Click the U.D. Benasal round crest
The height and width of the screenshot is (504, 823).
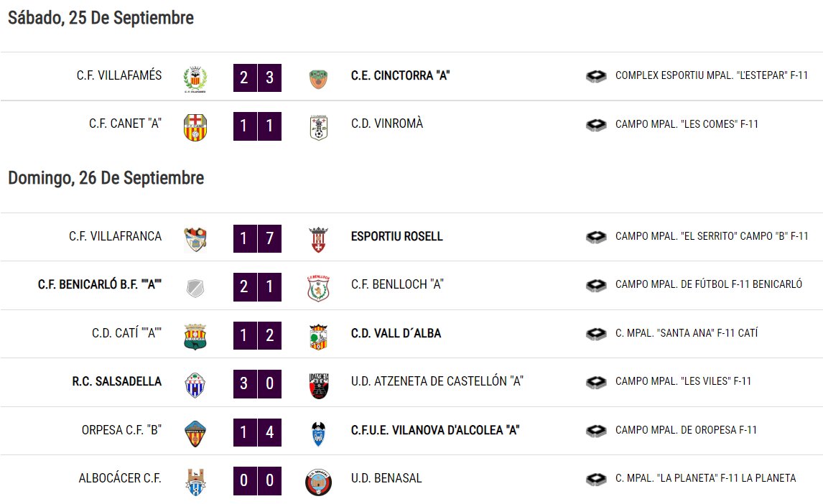(319, 482)
